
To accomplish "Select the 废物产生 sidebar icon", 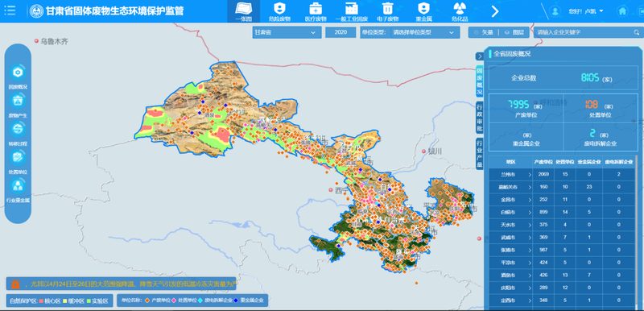I will click(18, 101).
